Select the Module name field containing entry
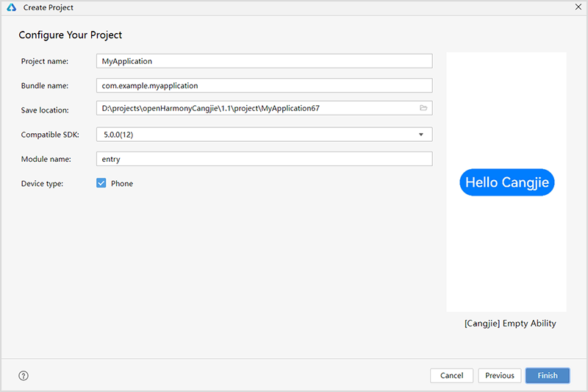The width and height of the screenshot is (588, 392). [x=264, y=159]
